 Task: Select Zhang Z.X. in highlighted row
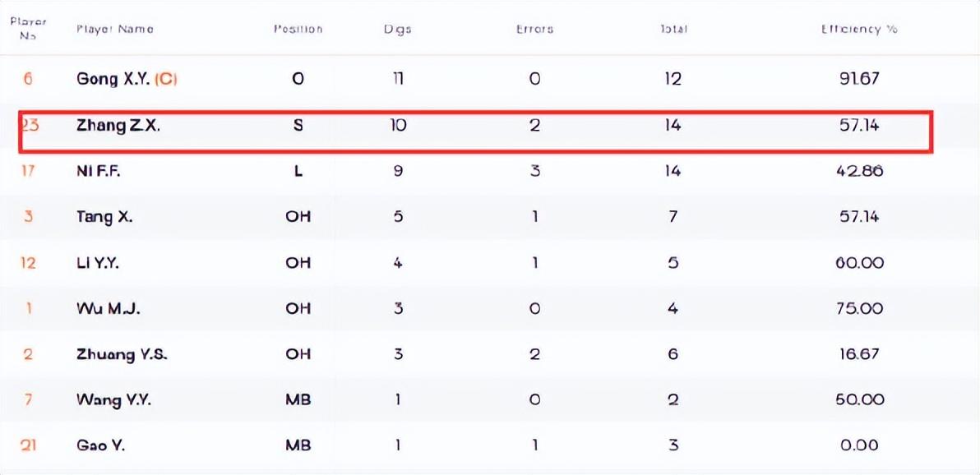[x=118, y=127]
